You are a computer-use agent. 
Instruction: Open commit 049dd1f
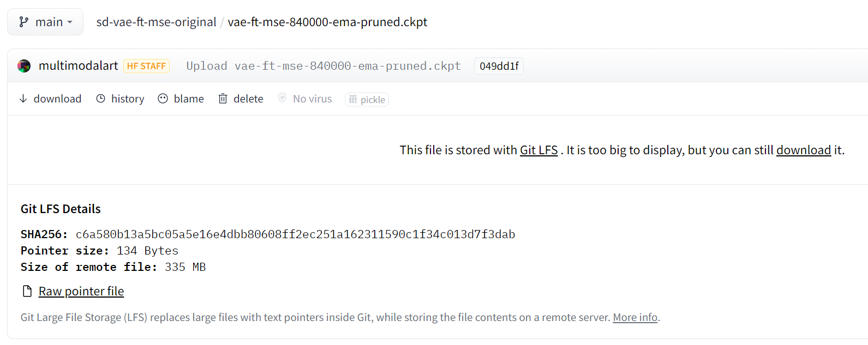499,66
